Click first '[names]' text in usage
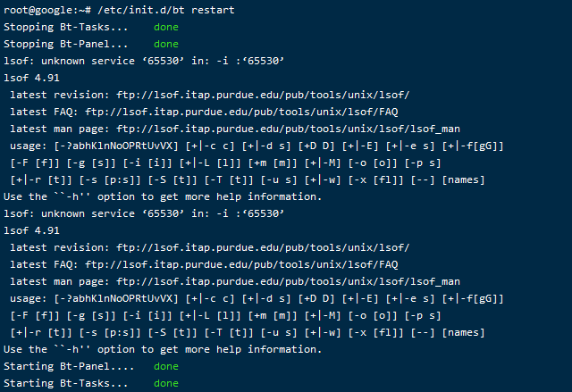This screenshot has width=572, height=392. (x=463, y=180)
